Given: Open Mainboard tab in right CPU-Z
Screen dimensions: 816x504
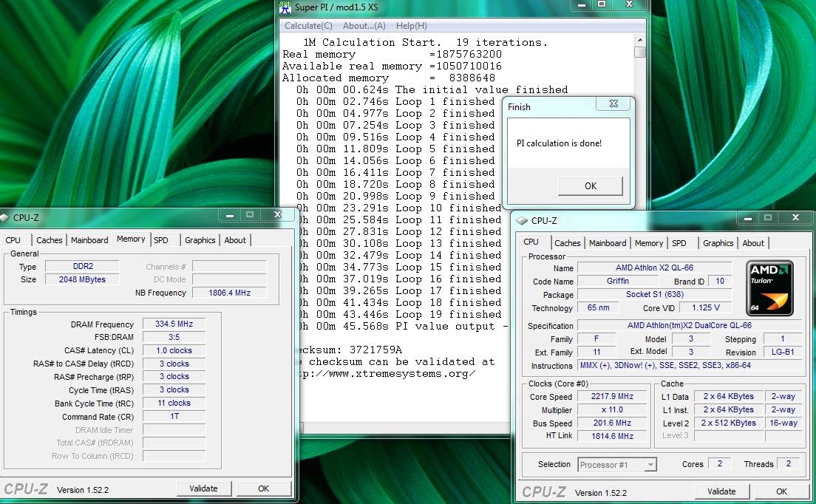Looking at the screenshot, I should [x=608, y=243].
